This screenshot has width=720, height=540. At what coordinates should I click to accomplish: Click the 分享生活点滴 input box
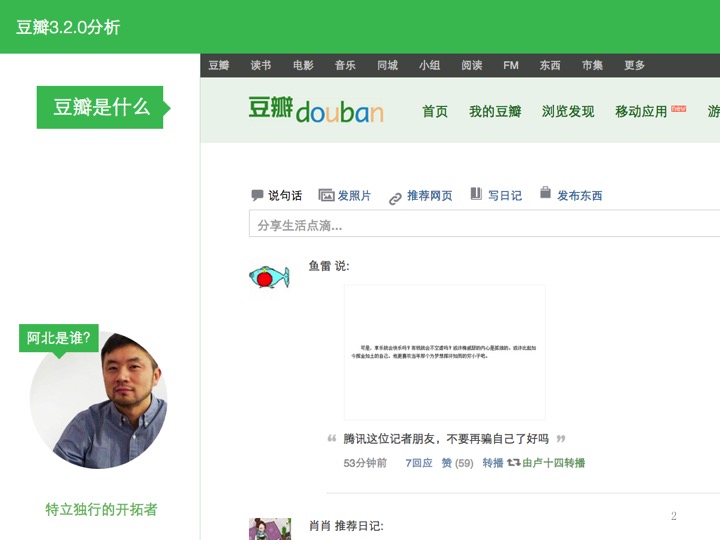pos(484,224)
